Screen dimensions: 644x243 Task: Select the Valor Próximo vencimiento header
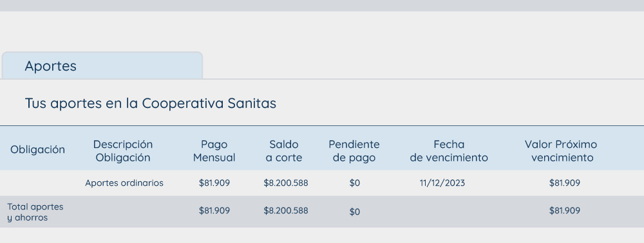tap(561, 151)
